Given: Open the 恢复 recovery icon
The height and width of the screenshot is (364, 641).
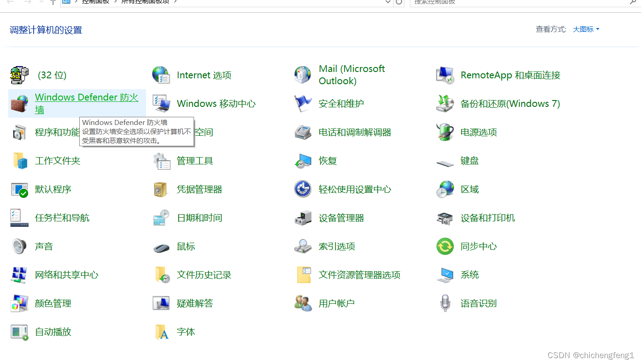Looking at the screenshot, I should pos(303,161).
